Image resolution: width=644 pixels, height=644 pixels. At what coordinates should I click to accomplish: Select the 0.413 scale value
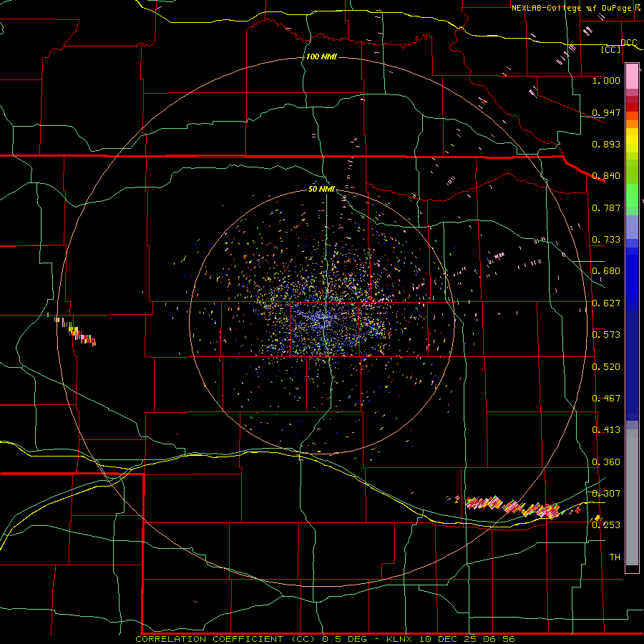click(x=606, y=430)
